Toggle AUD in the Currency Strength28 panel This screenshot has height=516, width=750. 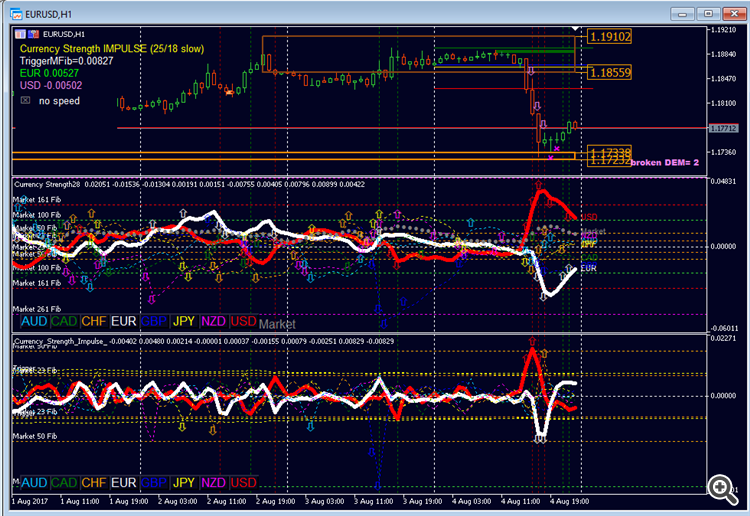click(34, 321)
